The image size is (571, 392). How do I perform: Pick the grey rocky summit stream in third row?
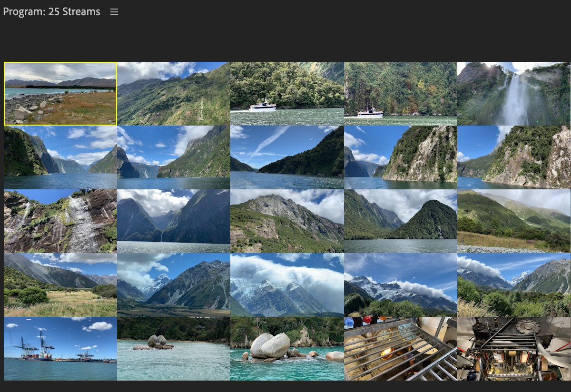(287, 221)
